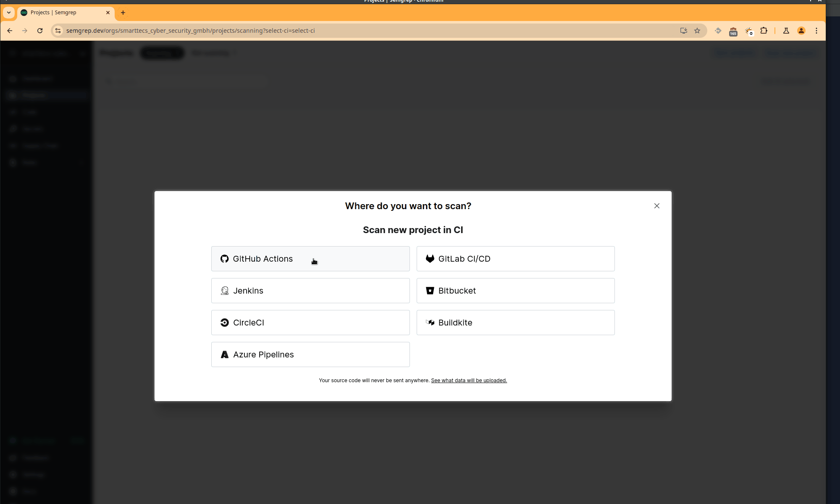This screenshot has width=840, height=504.
Task: Open the extension with 165 badge
Action: point(733,31)
